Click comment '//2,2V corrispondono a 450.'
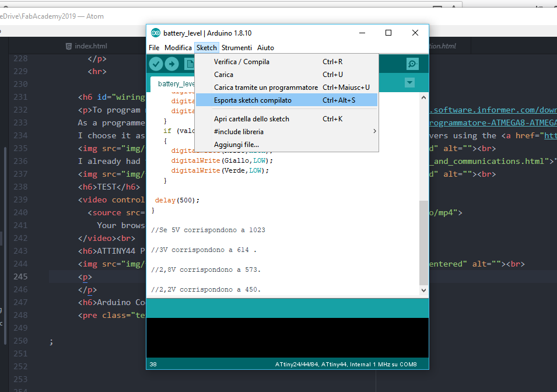The image size is (557, 392). click(x=206, y=290)
